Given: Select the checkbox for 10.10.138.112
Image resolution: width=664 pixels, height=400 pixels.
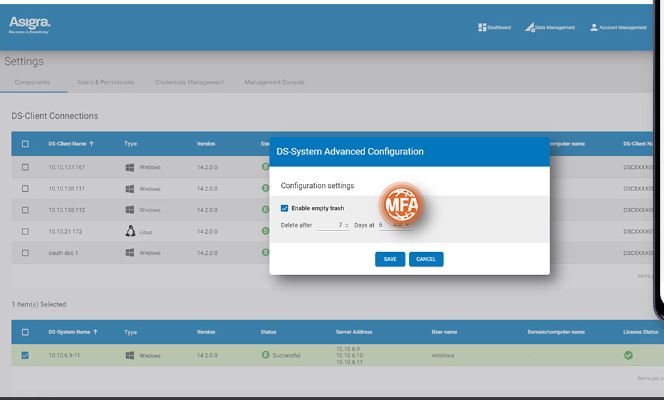Looking at the screenshot, I should [x=25, y=210].
